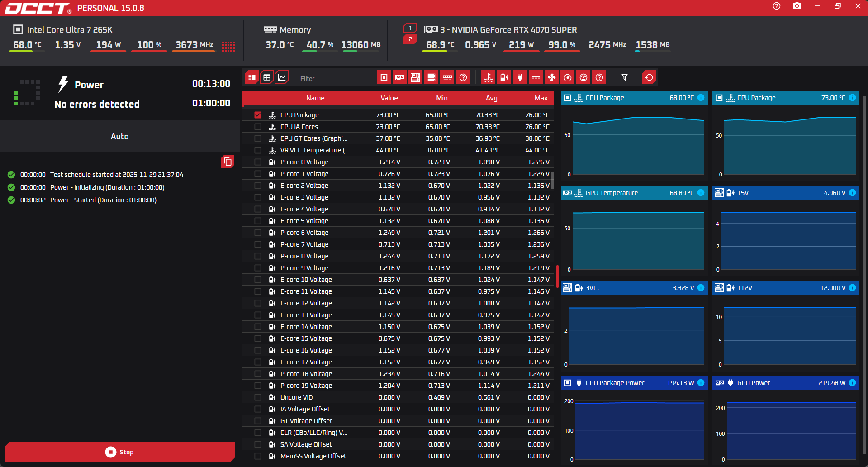868x467 pixels.
Task: Stop the running power test
Action: (x=119, y=452)
